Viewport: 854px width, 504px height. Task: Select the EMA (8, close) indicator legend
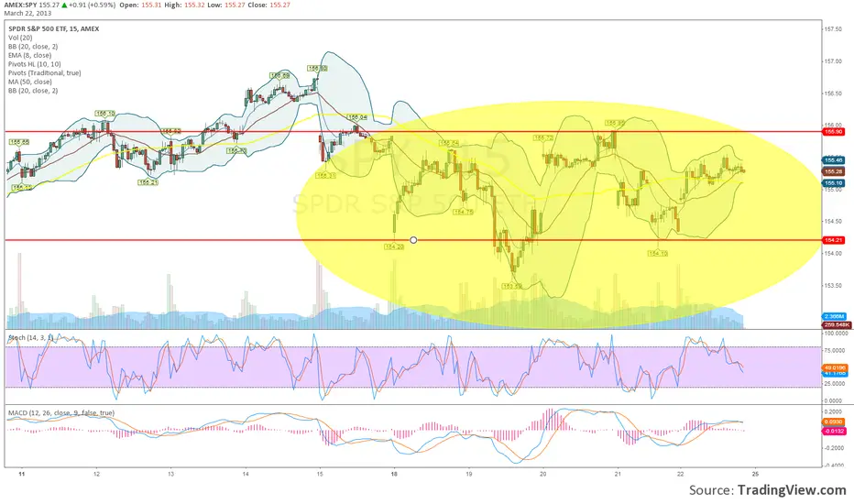pyautogui.click(x=29, y=55)
